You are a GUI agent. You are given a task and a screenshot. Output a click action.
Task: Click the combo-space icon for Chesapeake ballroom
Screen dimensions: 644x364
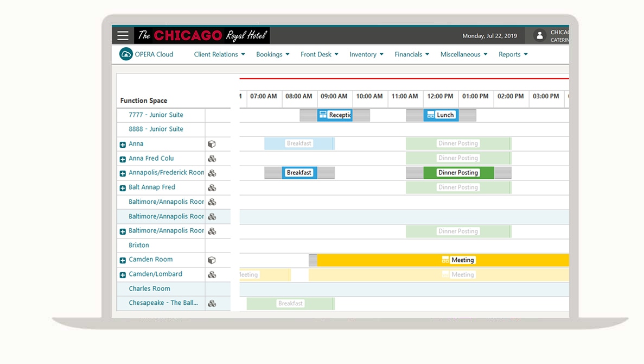[212, 304]
